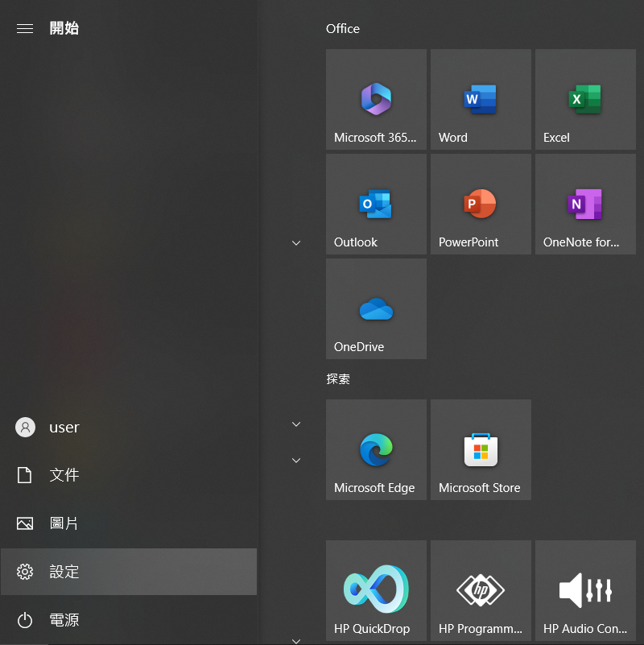Open the OneDrive tile
The image size is (644, 645).
tap(376, 308)
